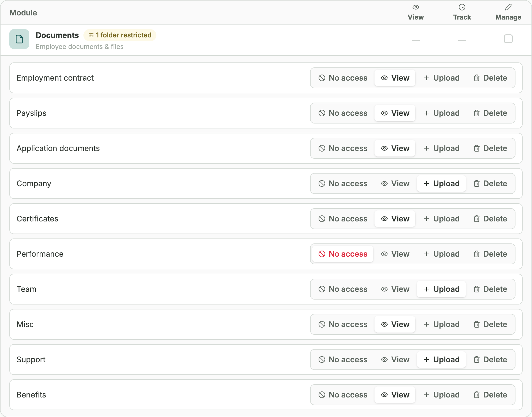Viewport: 532px width, 417px height.
Task: Enable Upload for Benefits folder
Action: click(441, 395)
